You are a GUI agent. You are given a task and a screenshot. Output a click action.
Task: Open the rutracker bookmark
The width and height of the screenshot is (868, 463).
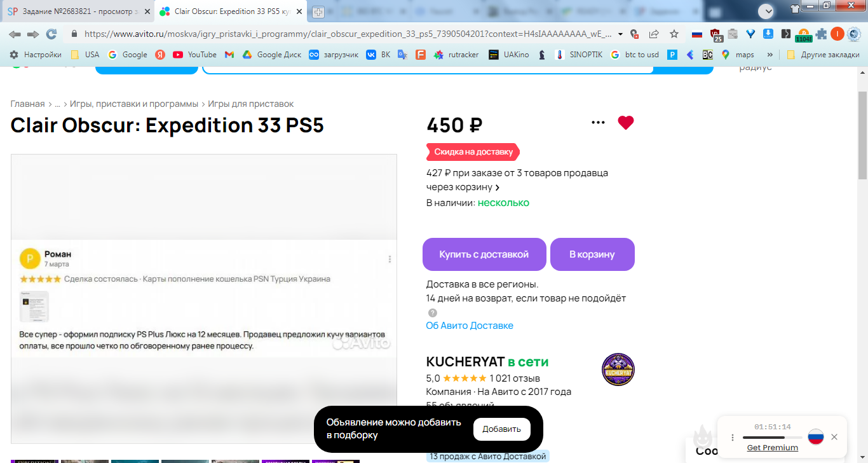click(x=456, y=55)
